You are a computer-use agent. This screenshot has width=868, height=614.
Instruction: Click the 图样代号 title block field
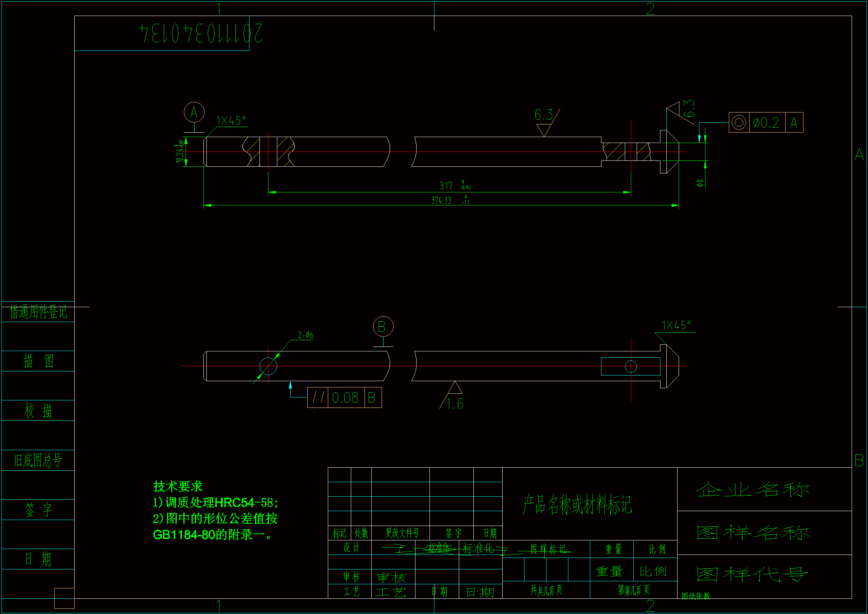pyautogui.click(x=752, y=575)
